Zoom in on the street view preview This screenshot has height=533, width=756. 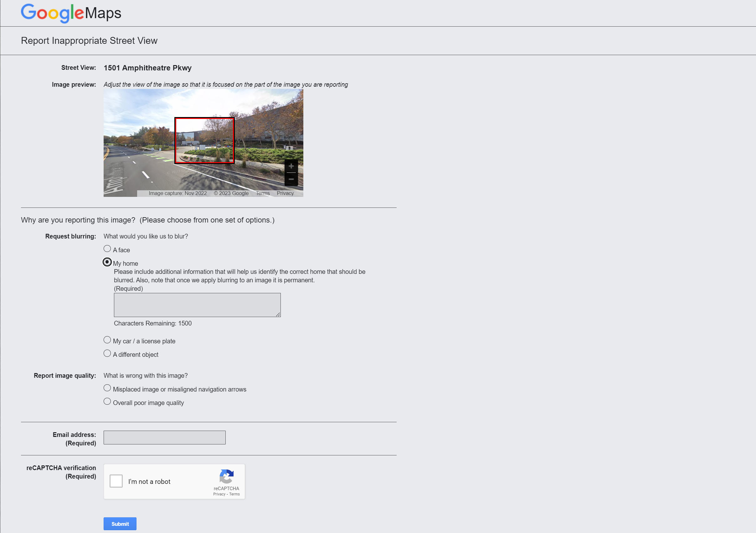click(291, 166)
